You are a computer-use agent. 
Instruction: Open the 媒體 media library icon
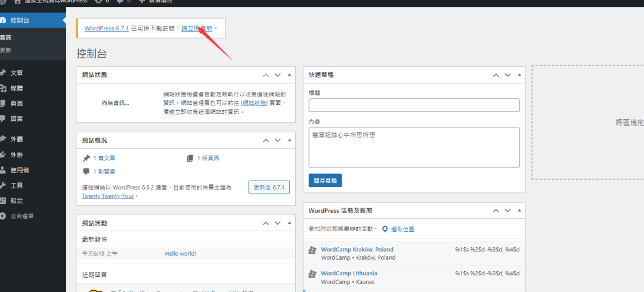[3, 88]
